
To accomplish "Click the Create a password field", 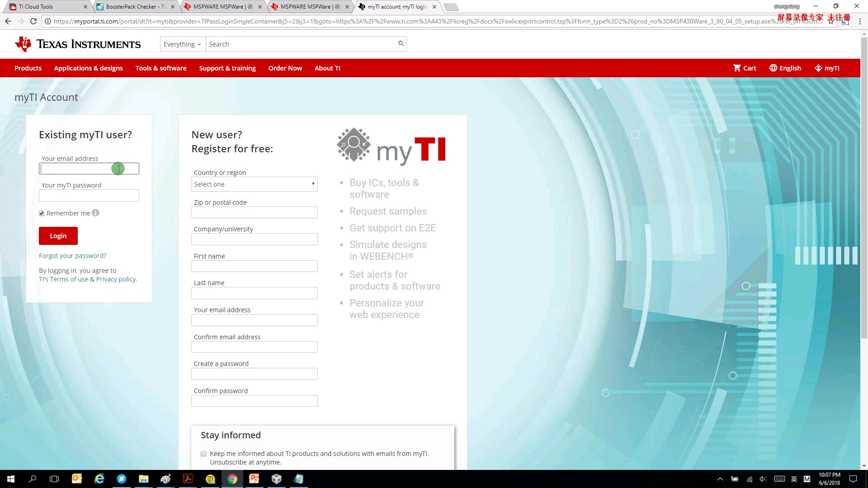I will coord(254,374).
